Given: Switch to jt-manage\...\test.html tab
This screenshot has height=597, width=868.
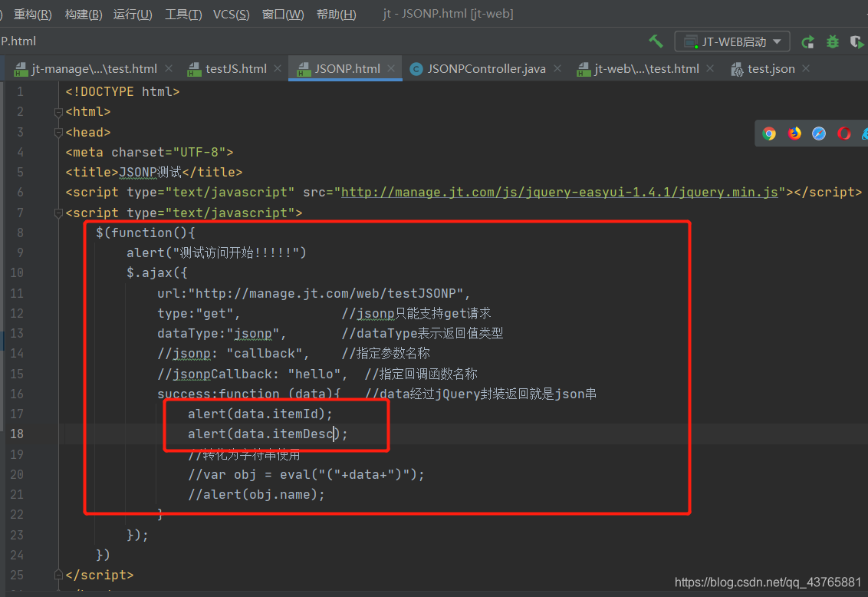Looking at the screenshot, I should 94,68.
